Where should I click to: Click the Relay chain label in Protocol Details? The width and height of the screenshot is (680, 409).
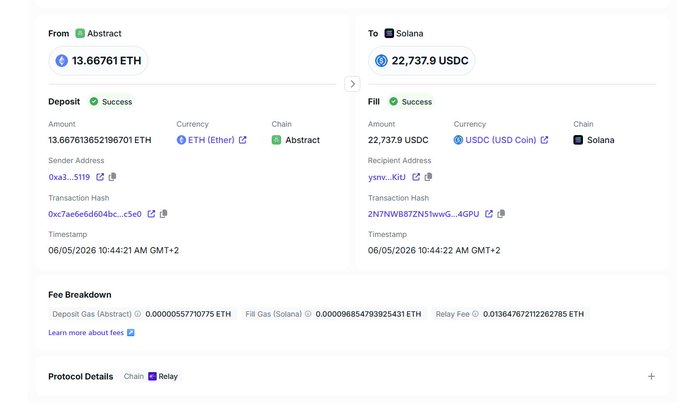tap(168, 376)
